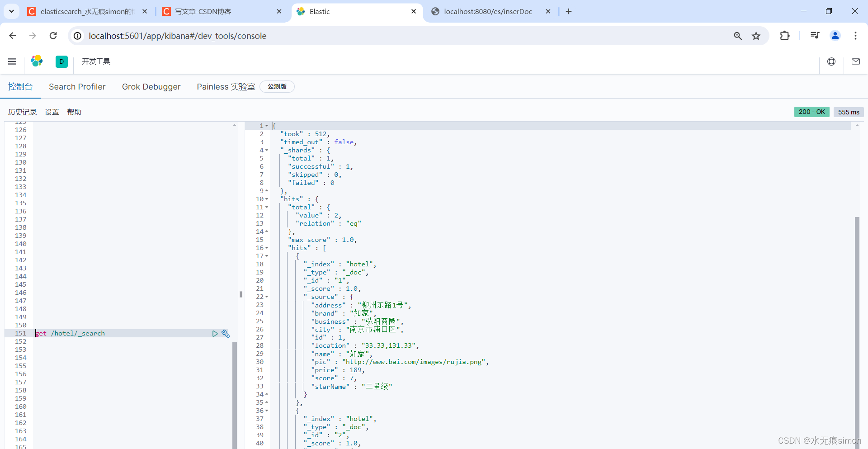Go back in browser history

(13, 36)
